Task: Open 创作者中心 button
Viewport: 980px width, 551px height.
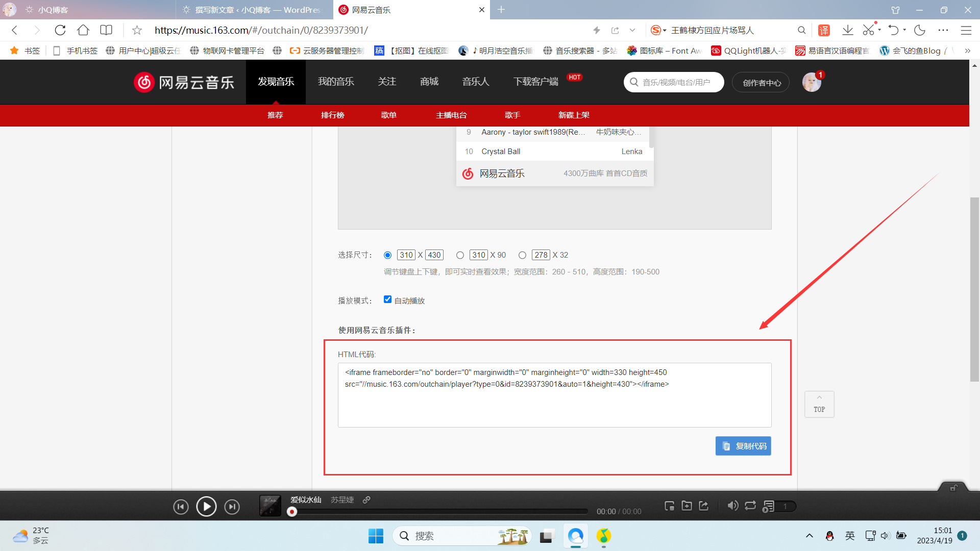Action: (761, 82)
